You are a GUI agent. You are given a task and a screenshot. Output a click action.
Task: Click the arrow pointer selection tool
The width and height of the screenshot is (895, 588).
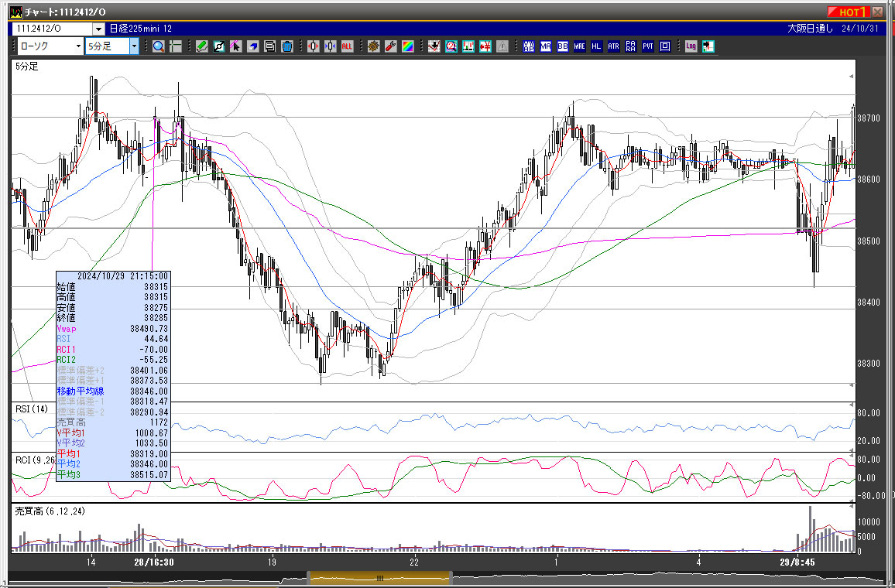click(235, 46)
